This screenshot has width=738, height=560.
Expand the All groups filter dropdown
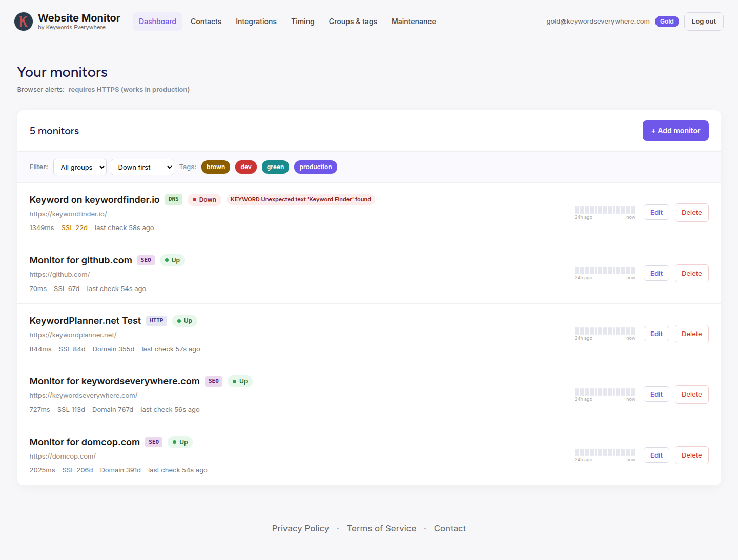click(80, 167)
